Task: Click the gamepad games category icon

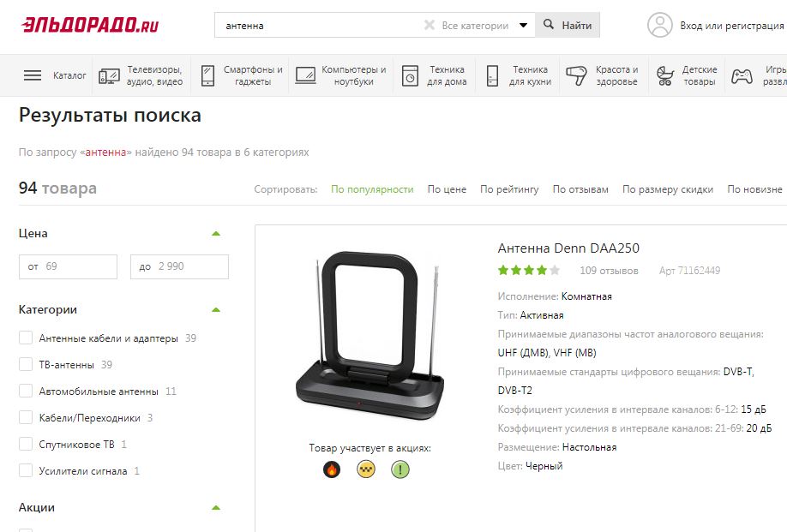Action: 742,75
